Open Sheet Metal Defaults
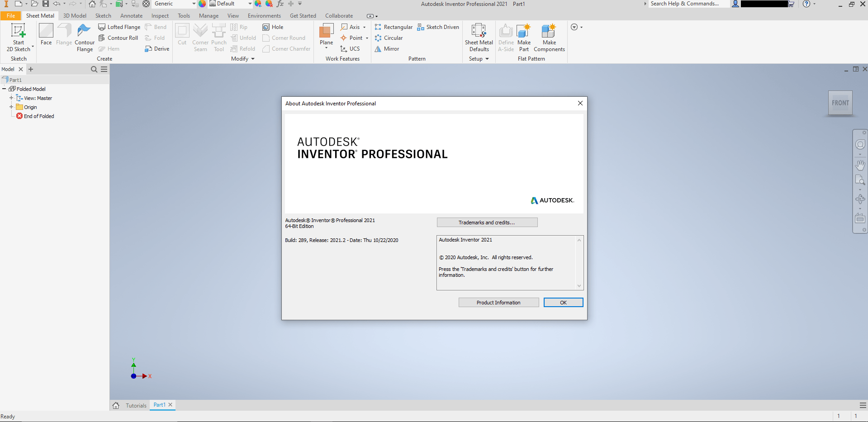Image resolution: width=868 pixels, height=422 pixels. point(479,38)
